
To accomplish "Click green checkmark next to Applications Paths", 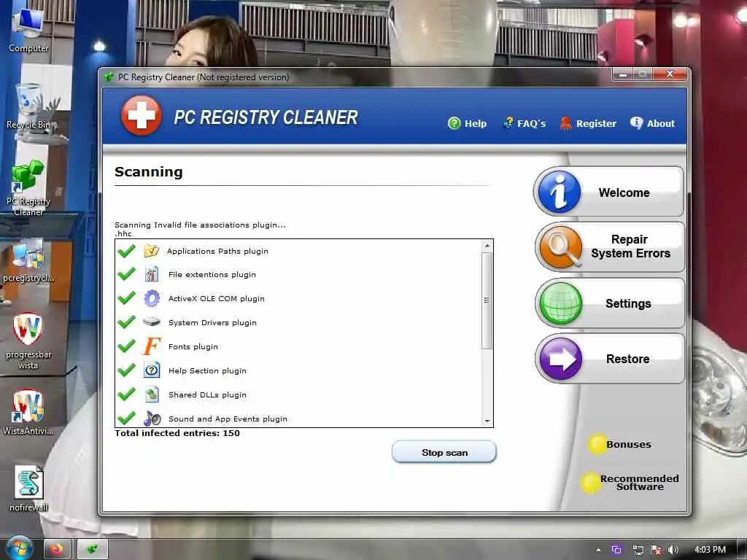I will [126, 251].
